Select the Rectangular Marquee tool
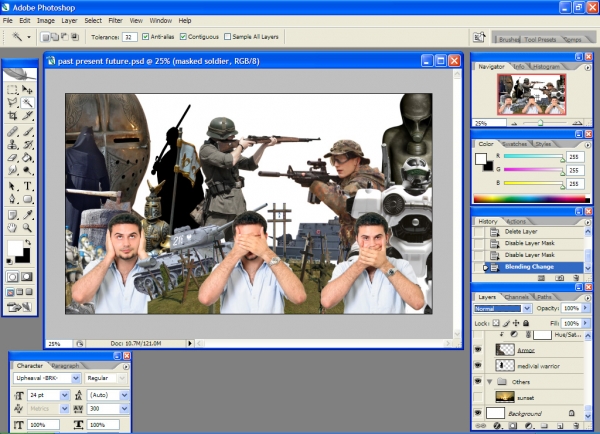This screenshot has height=434, width=600. pyautogui.click(x=13, y=90)
